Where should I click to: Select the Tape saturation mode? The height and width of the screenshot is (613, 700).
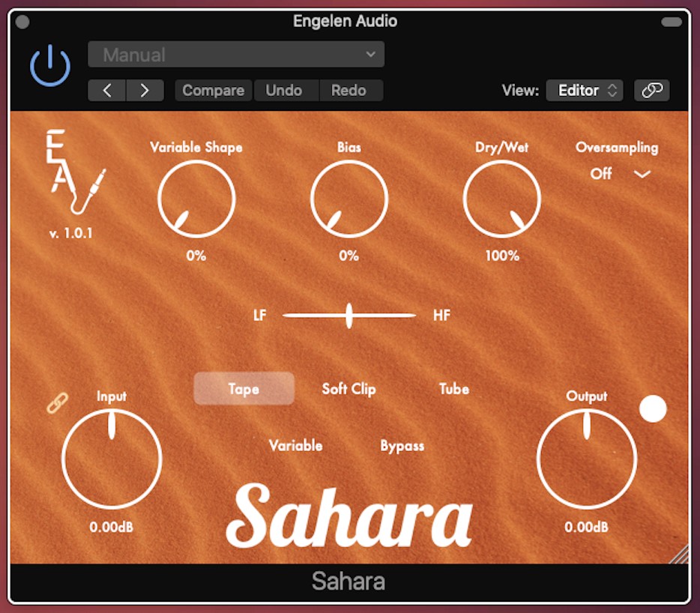(244, 388)
